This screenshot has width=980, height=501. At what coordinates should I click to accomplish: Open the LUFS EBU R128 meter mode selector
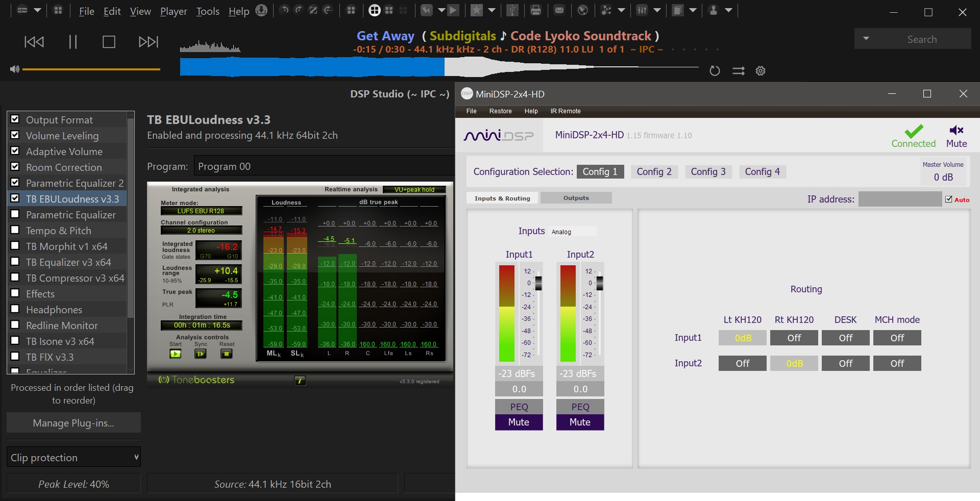(201, 211)
